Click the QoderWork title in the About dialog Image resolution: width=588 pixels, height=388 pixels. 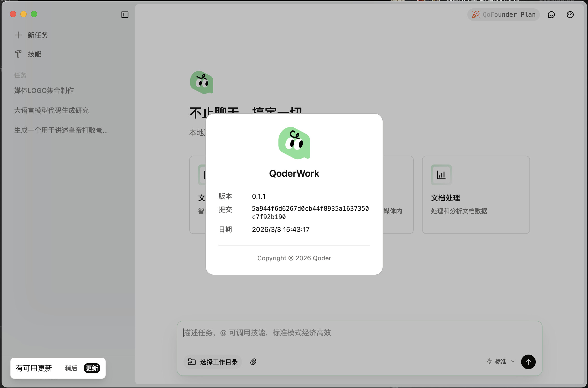pos(294,174)
